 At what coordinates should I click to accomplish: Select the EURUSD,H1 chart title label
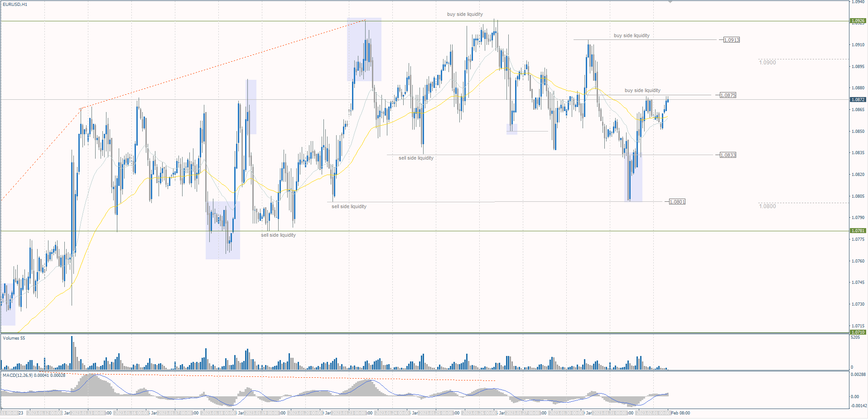click(x=15, y=4)
